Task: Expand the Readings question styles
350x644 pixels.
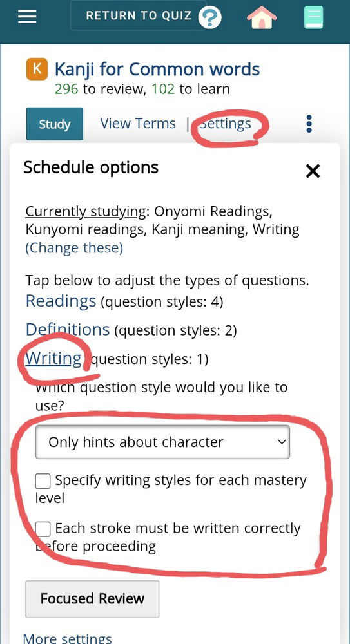Action: click(x=61, y=301)
